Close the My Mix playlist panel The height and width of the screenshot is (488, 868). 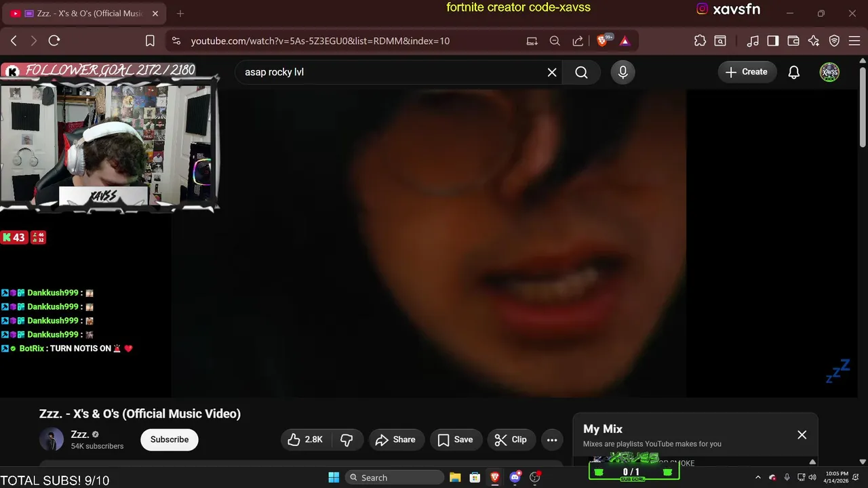pos(802,435)
